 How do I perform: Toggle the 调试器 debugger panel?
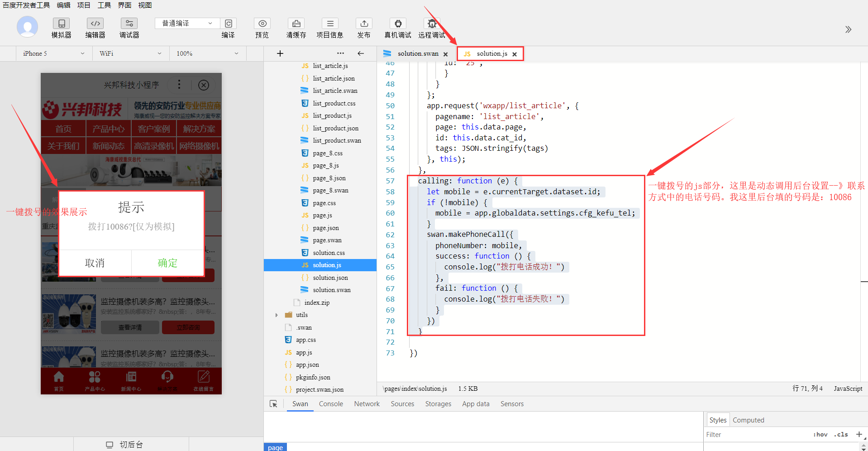[x=129, y=24]
